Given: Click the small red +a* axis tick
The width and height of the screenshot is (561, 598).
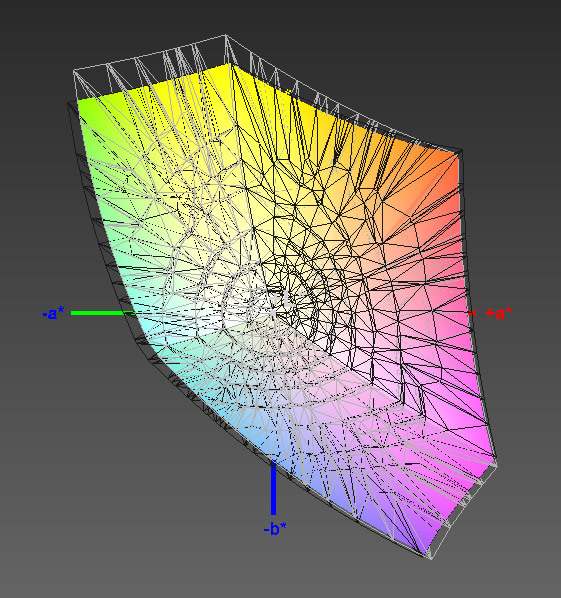Looking at the screenshot, I should [x=472, y=313].
